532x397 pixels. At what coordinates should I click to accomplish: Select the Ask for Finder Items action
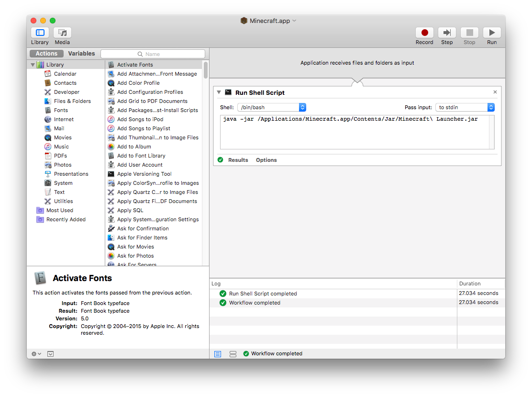154,238
